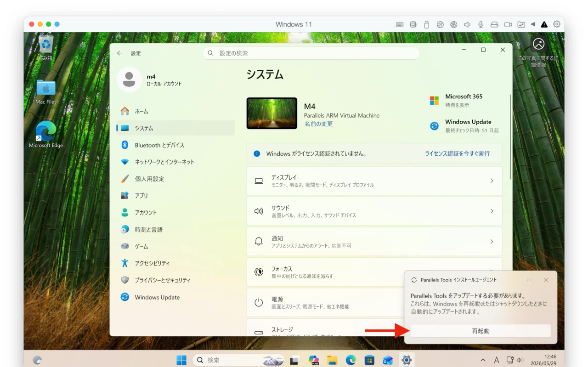The height and width of the screenshot is (367, 588).
Task: Select システム in Settings sidebar
Action: click(175, 128)
